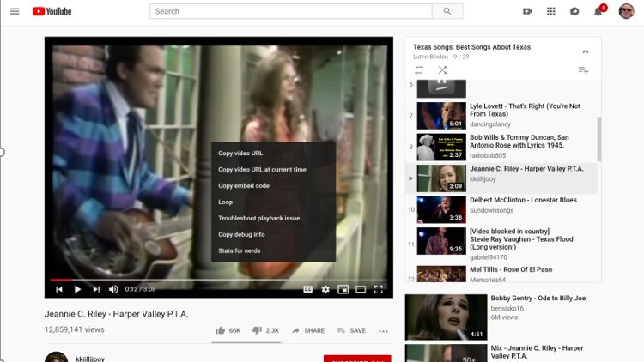The image size is (644, 362).
Task: Click the SHARE button
Action: point(308,331)
